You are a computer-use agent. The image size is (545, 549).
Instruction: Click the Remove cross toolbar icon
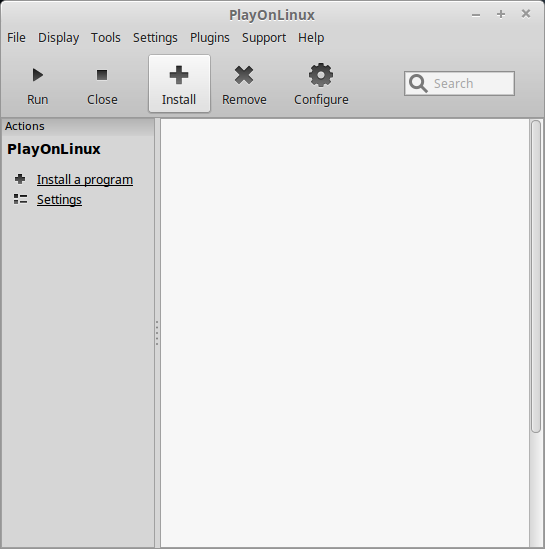point(244,75)
